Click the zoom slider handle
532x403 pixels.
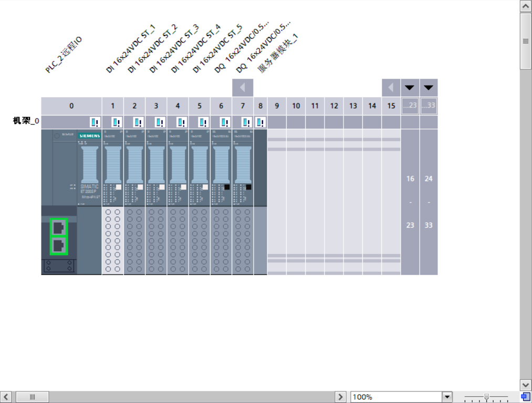point(487,397)
